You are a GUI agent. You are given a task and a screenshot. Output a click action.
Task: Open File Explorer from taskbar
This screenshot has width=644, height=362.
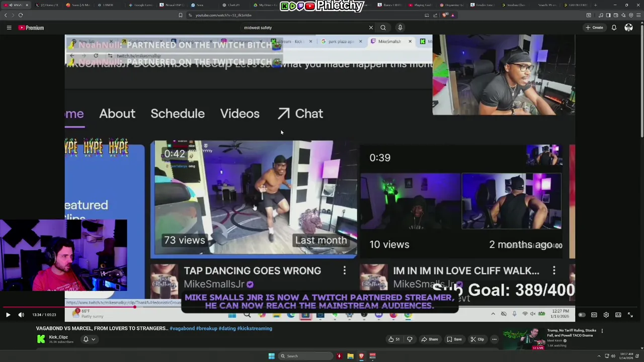(x=350, y=356)
